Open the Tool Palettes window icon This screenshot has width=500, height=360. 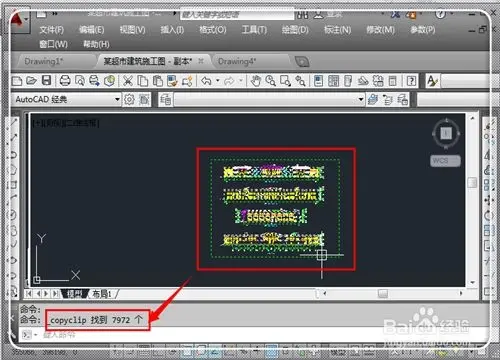click(x=348, y=81)
